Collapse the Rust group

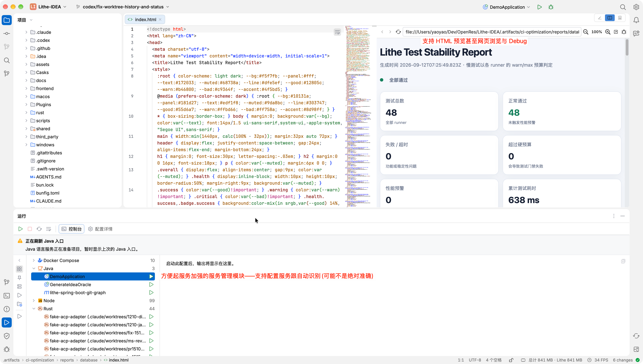(x=34, y=309)
